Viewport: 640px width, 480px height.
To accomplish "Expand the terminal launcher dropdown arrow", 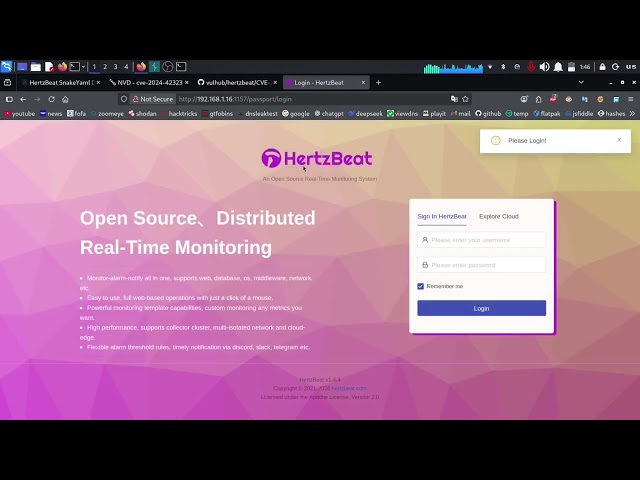I will [x=83, y=67].
